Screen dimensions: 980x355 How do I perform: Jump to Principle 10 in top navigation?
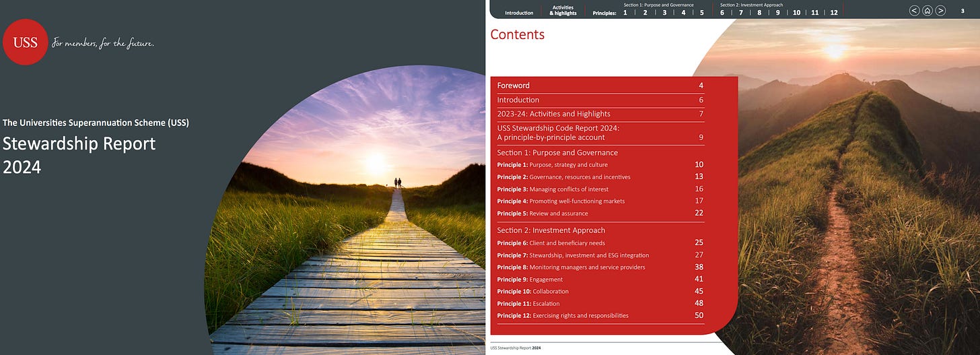(796, 13)
